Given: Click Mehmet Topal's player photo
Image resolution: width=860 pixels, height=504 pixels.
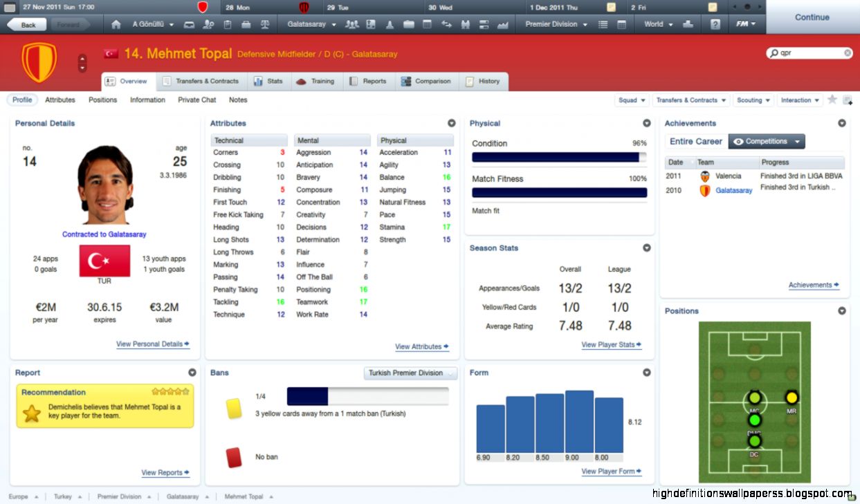Looking at the screenshot, I should [105, 185].
